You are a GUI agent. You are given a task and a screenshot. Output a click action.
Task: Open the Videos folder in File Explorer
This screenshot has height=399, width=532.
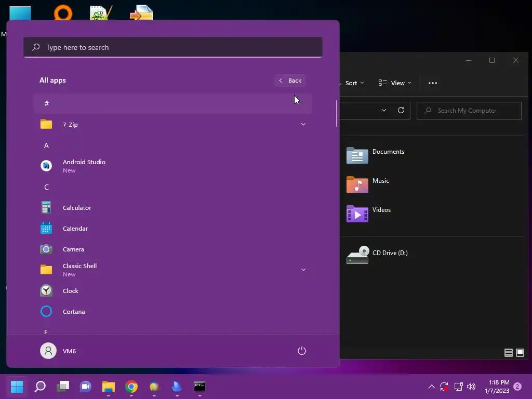click(368, 214)
